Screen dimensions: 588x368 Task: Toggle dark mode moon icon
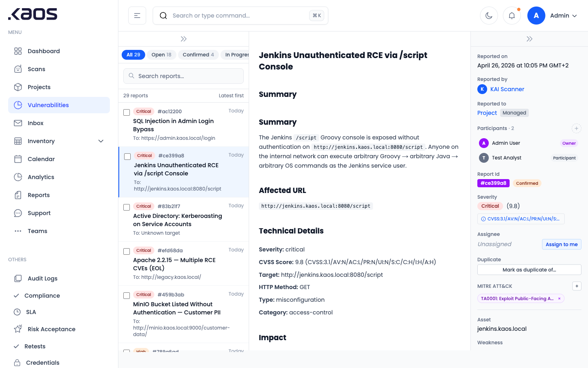489,16
